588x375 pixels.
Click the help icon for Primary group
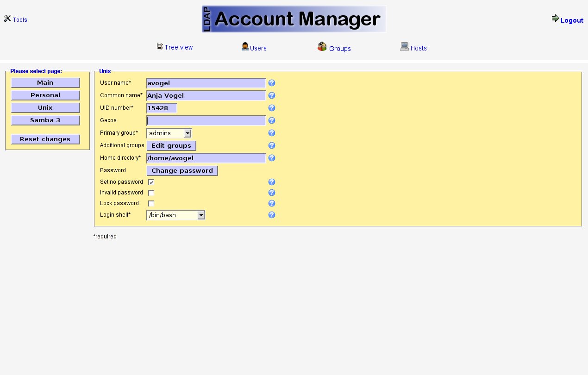(272, 133)
